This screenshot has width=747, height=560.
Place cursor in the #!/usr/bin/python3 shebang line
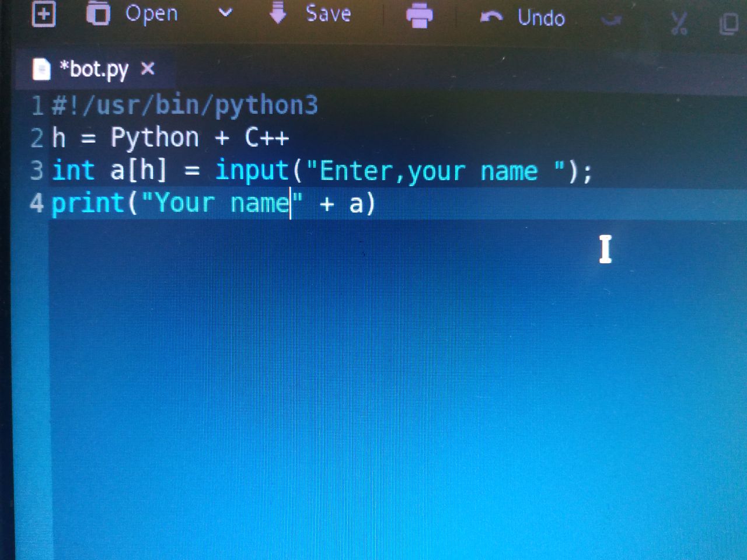click(185, 106)
